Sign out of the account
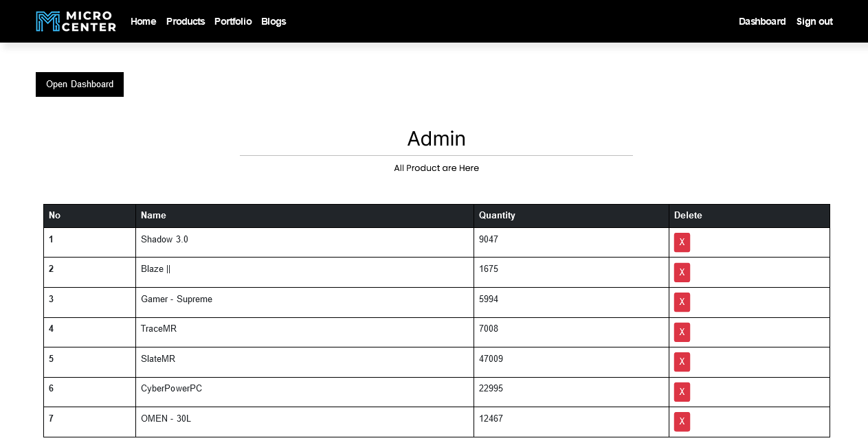The width and height of the screenshot is (868, 445). (x=814, y=21)
